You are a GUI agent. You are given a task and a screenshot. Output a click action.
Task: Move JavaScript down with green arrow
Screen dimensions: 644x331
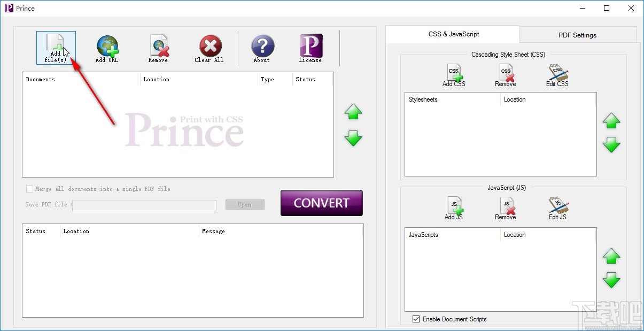pyautogui.click(x=611, y=280)
